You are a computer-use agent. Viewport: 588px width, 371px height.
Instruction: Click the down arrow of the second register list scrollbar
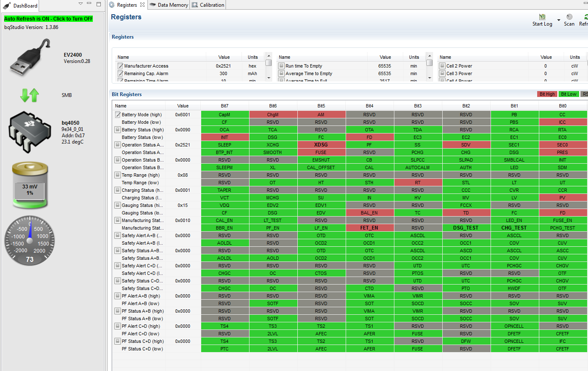click(x=430, y=78)
